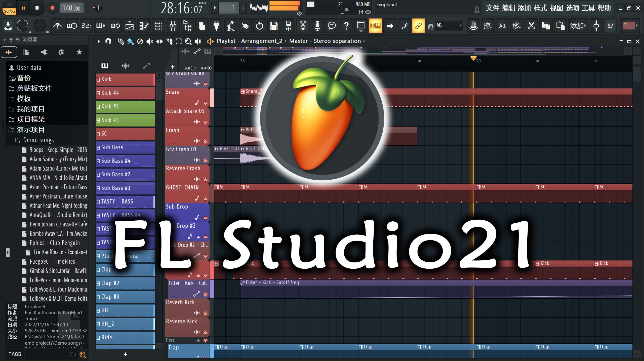Image resolution: width=644 pixels, height=361 pixels.
Task: Toggle the record button
Action: (52, 8)
